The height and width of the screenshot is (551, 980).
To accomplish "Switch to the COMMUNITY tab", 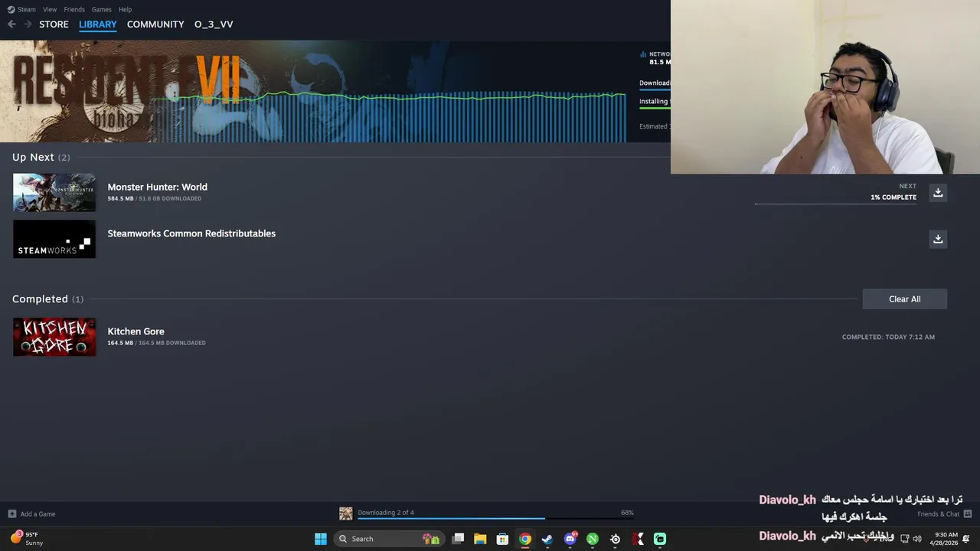I will 155,24.
